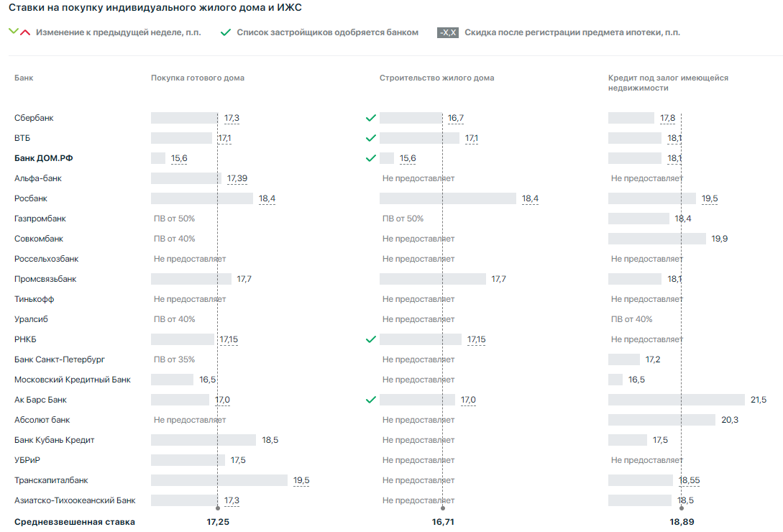Click the green checkmark next to Сбербанк construction bar
Viewport: 783px width, 532px height.
[x=371, y=118]
